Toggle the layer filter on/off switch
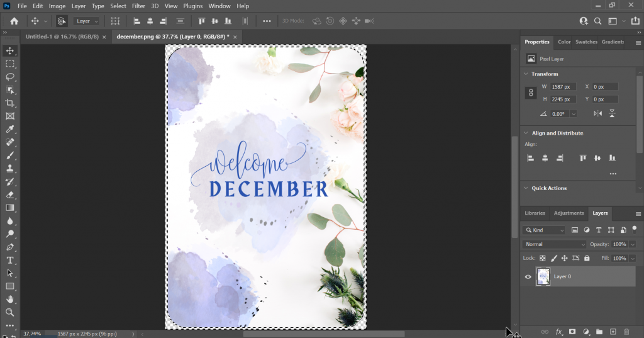This screenshot has width=644, height=338. point(635,229)
